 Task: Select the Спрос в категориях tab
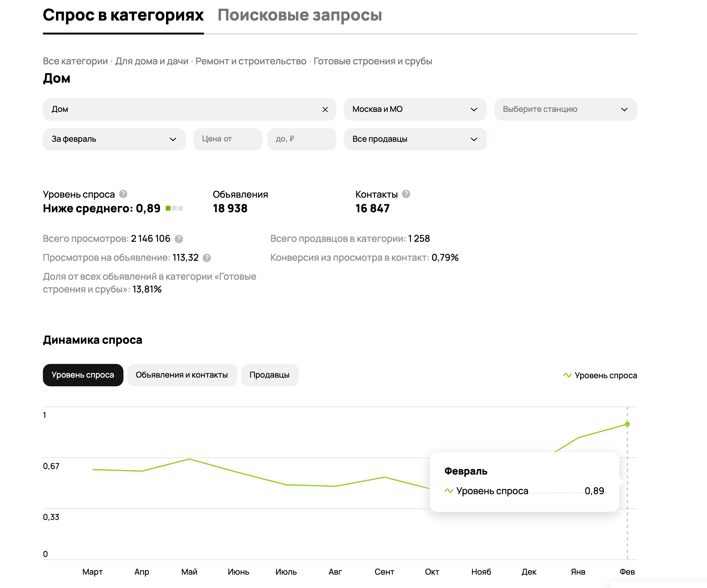[x=123, y=15]
